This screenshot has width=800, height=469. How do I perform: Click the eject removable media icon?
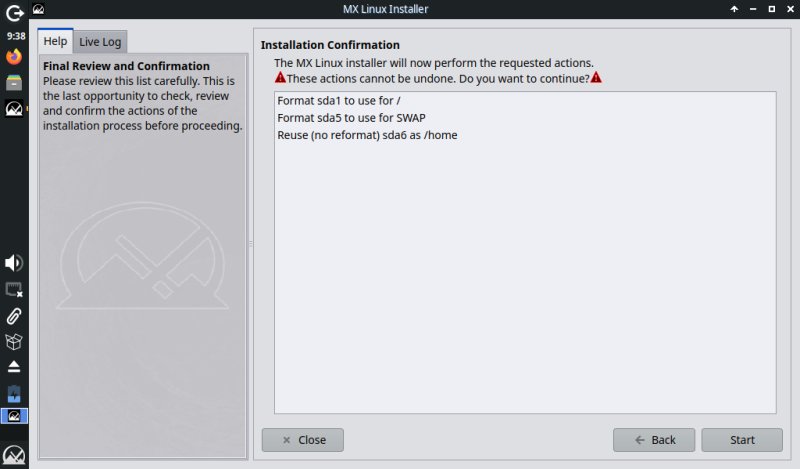(x=14, y=367)
